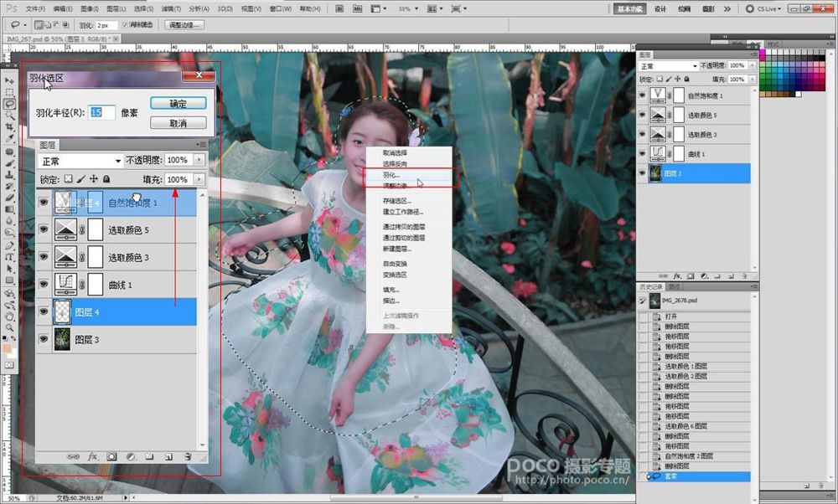Hide 选取颜色 5 in enlarged Layers panel

tap(44, 229)
